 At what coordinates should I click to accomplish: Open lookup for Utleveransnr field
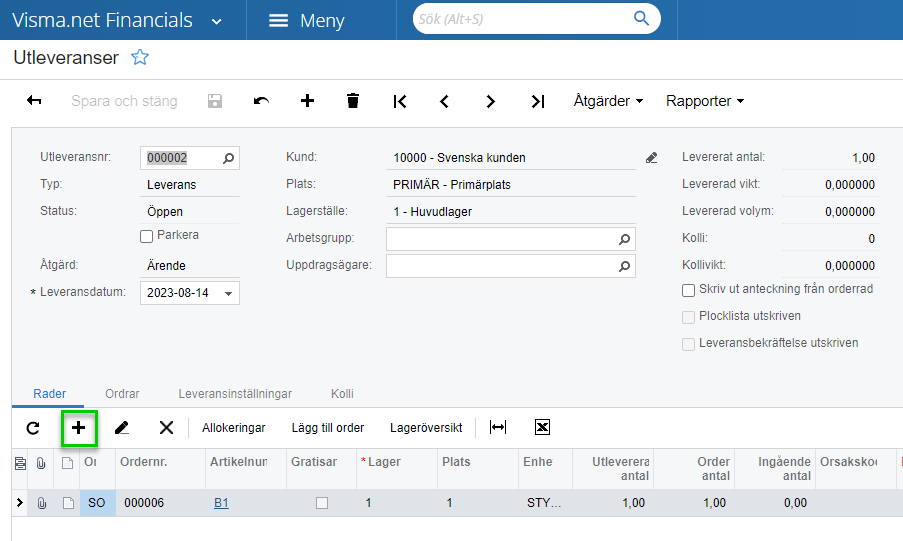click(x=229, y=158)
